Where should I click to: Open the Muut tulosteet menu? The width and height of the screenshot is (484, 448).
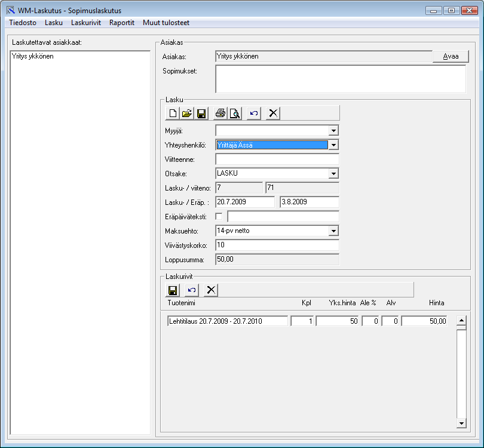point(166,23)
